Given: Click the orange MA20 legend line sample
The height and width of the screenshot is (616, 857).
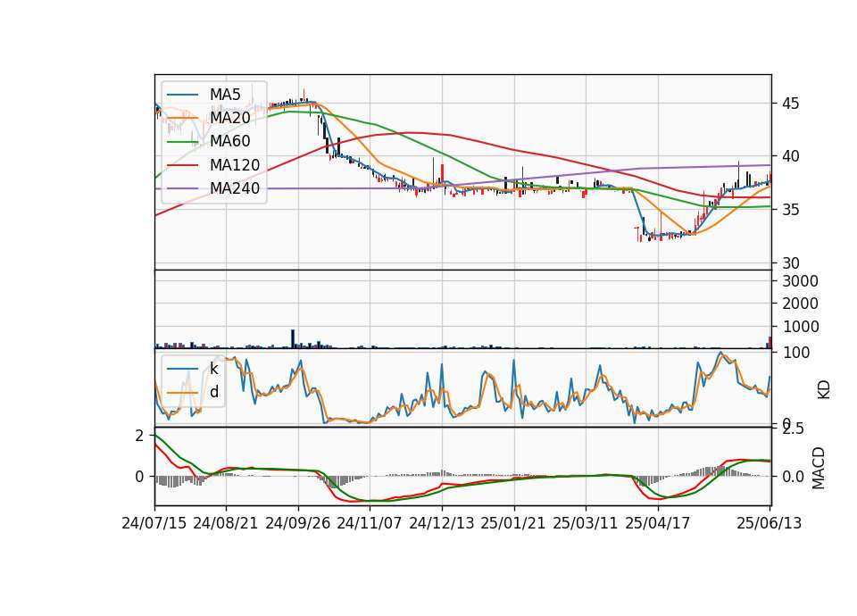Looking at the screenshot, I should tap(182, 118).
